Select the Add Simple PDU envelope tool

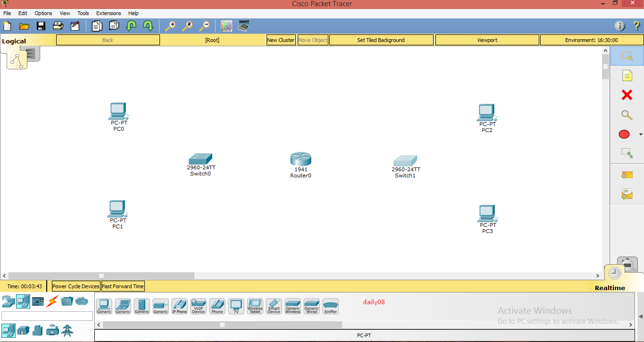click(x=627, y=175)
